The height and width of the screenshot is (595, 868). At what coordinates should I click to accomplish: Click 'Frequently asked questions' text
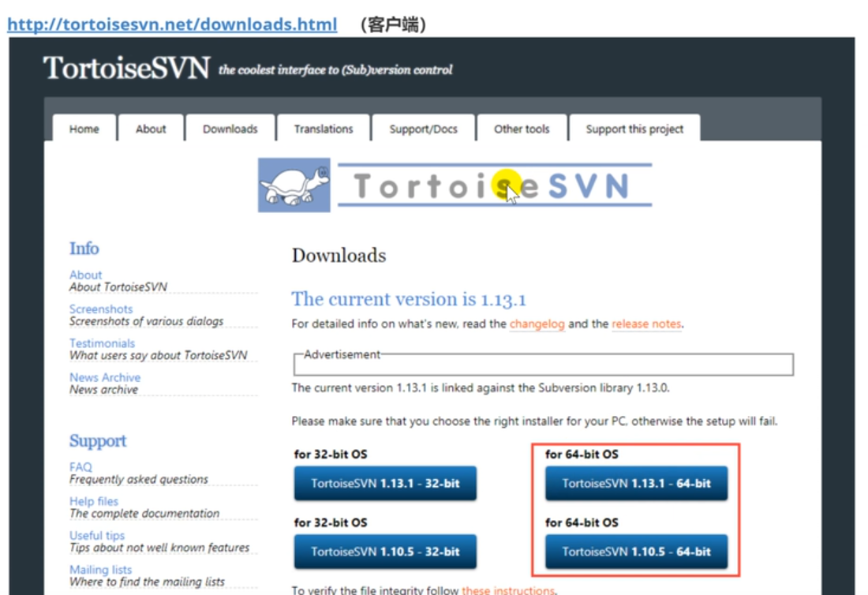(139, 479)
